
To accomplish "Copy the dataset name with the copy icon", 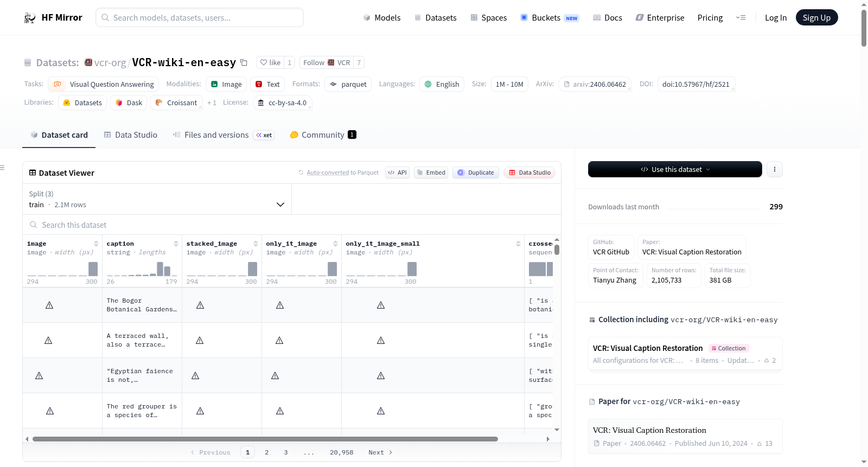I will tap(244, 62).
